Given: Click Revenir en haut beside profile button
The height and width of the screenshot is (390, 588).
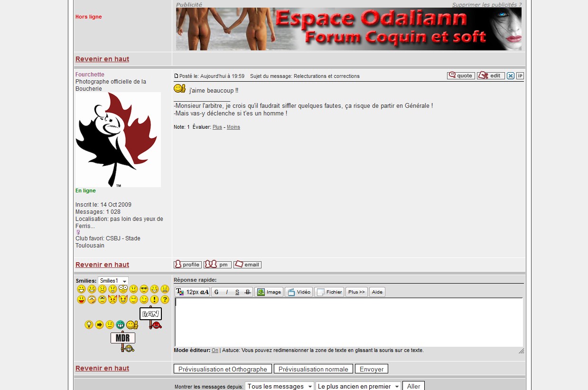Looking at the screenshot, I should click(x=102, y=265).
